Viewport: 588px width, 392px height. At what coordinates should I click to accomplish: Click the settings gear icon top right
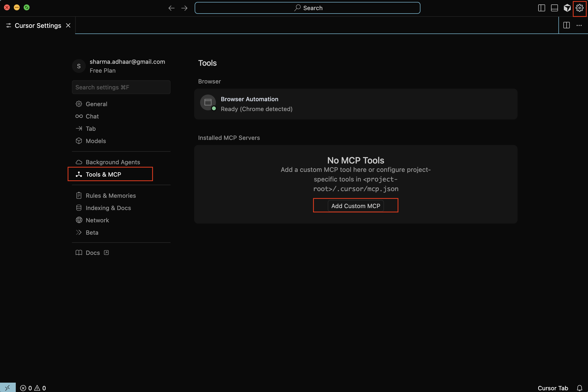(579, 8)
